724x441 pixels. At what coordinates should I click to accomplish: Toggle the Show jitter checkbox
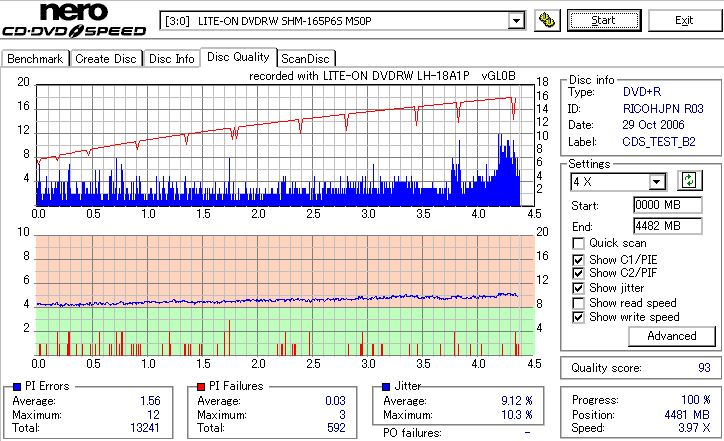(578, 288)
